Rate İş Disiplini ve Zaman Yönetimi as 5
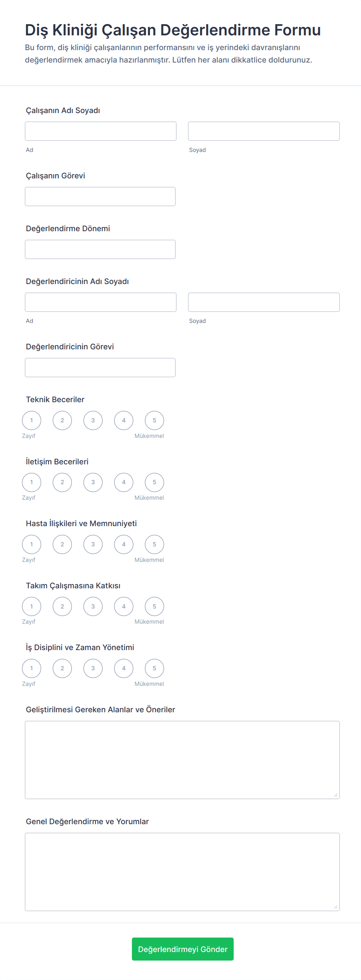 154,668
